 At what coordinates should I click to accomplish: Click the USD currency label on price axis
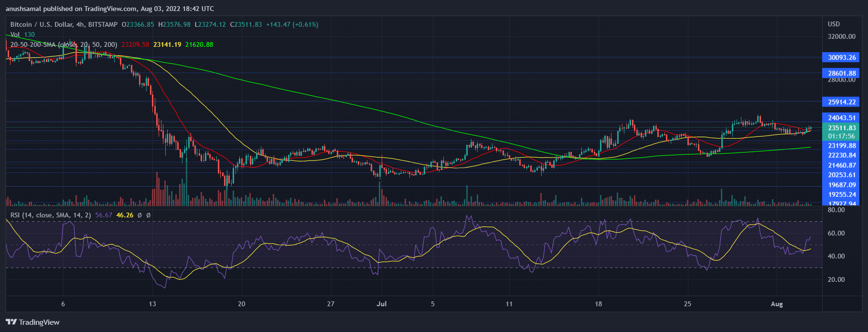(834, 24)
